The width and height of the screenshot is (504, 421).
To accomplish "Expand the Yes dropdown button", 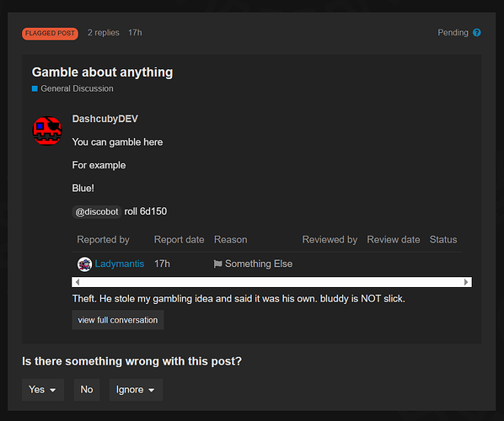I will (x=43, y=390).
